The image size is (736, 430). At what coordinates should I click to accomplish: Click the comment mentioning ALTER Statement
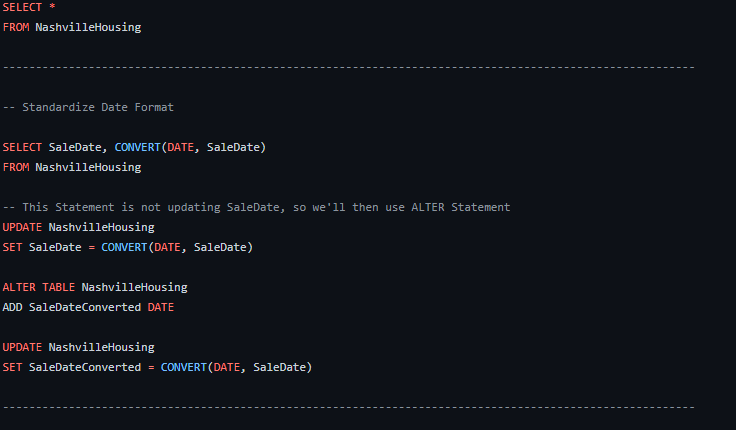(256, 207)
